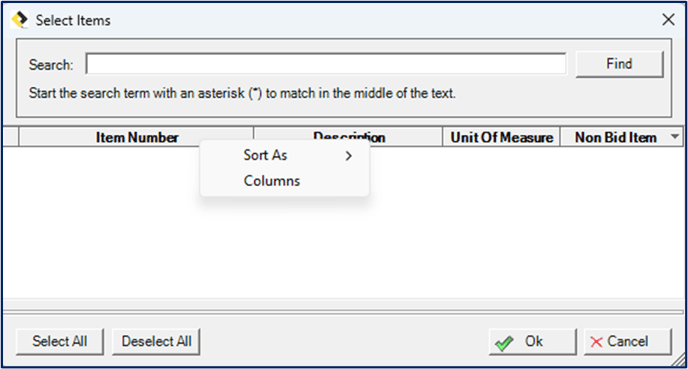Image resolution: width=688 pixels, height=369 pixels.
Task: Click the Unit Of Measure column header
Action: point(502,137)
